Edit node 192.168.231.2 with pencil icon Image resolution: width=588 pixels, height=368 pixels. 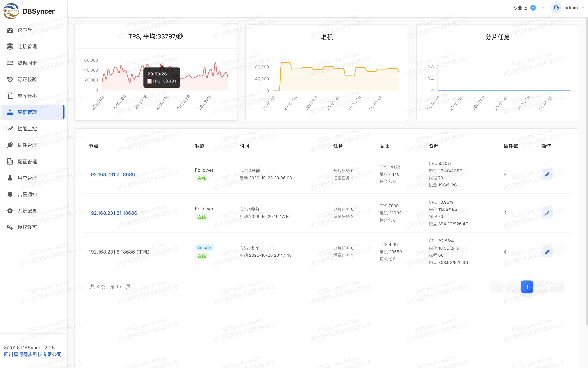coord(547,174)
